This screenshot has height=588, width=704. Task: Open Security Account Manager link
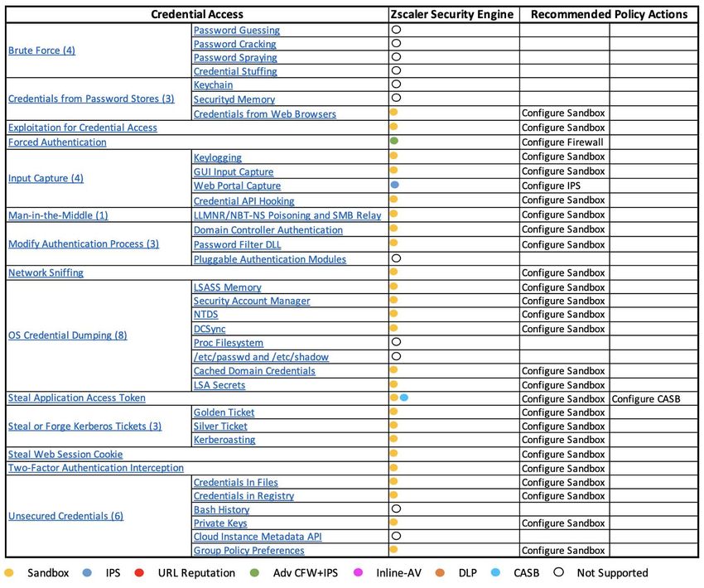coord(252,301)
